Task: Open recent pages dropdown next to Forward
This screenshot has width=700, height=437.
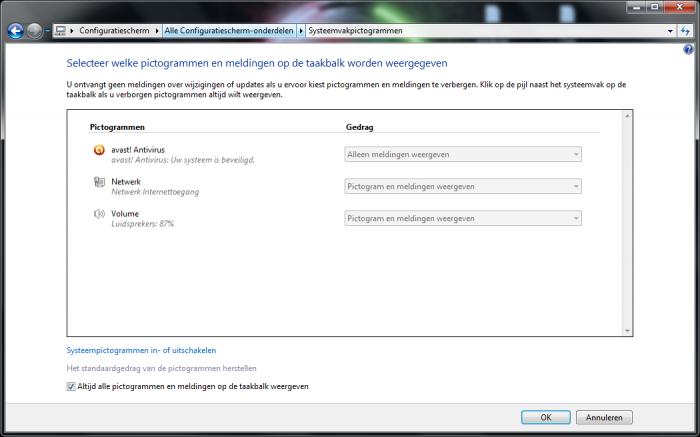Action: tap(47, 31)
